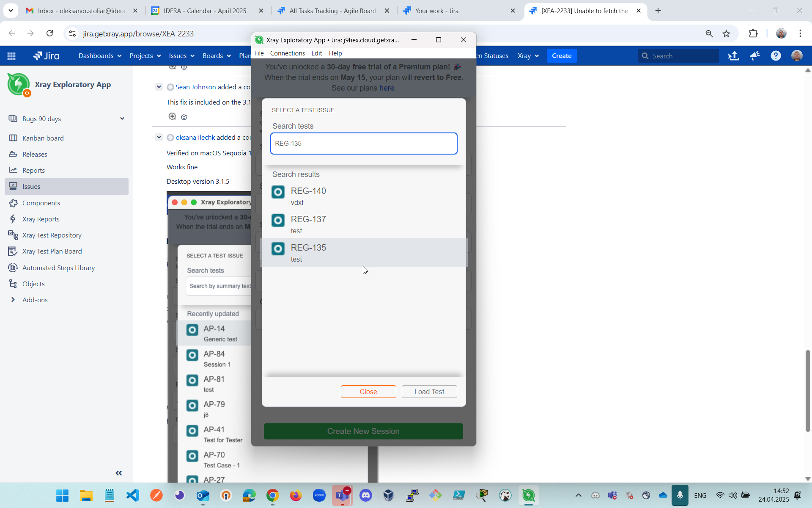Open Sean Johnson profile link
The image size is (812, 508).
(x=195, y=87)
